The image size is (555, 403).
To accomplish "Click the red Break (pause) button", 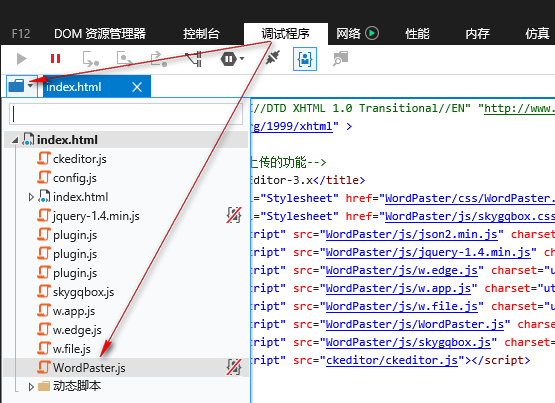I will 55,58.
